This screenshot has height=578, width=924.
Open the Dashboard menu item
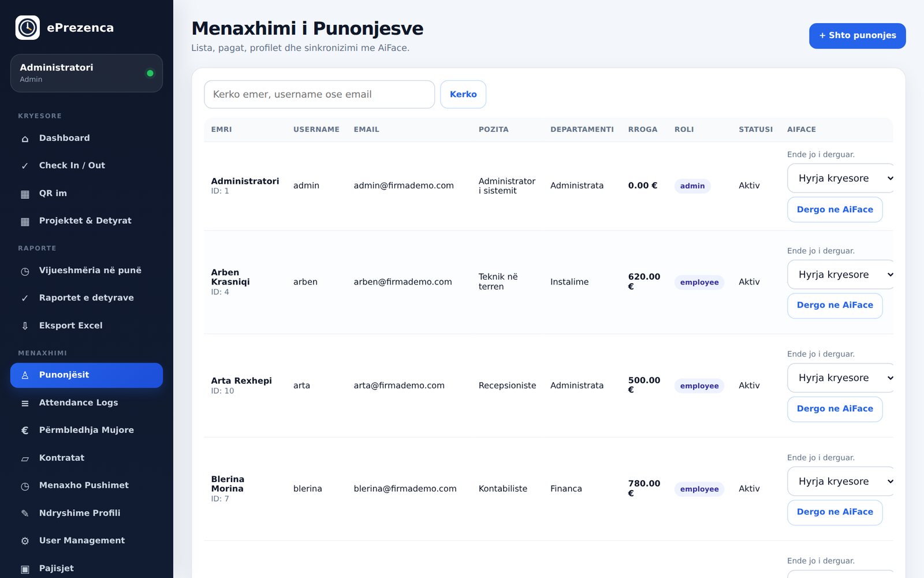tap(87, 138)
